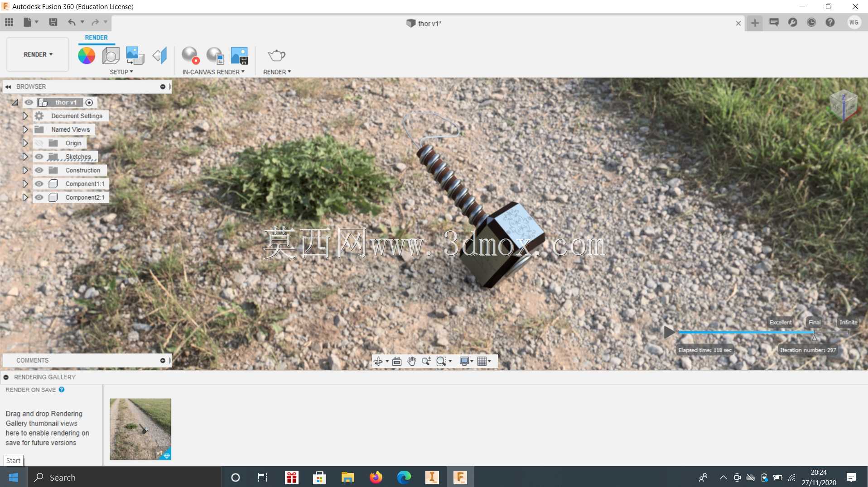
Task: Undo the last action
Action: 72,22
